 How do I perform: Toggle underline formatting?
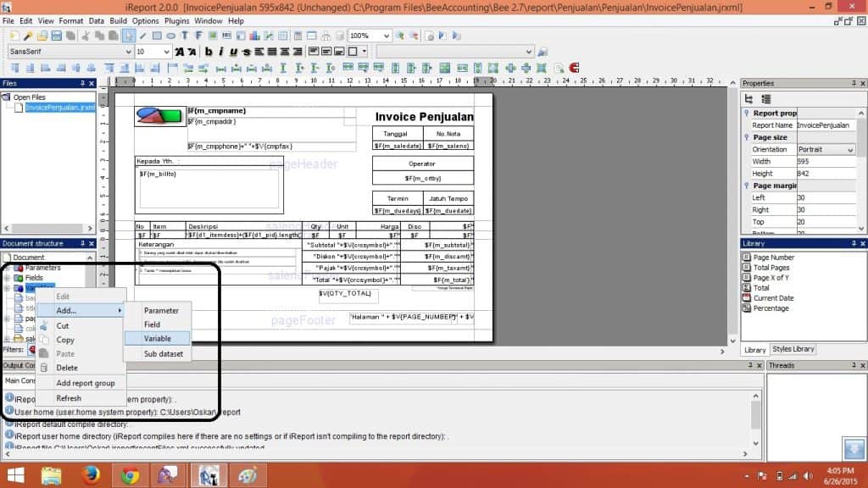click(234, 52)
